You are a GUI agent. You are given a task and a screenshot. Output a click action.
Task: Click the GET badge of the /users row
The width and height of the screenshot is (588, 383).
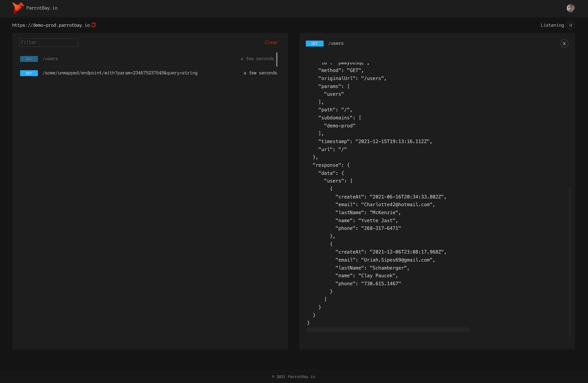[29, 59]
